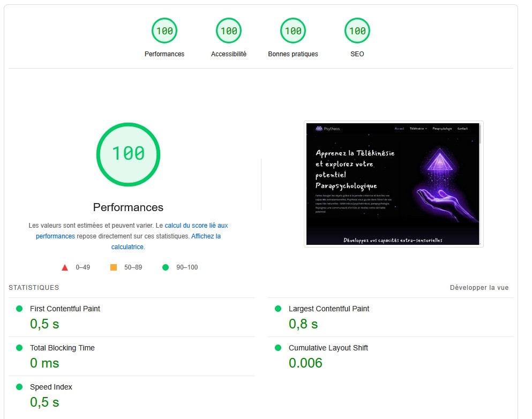Viewport: 532px width, 419px height.
Task: Click the '0,8 s' Largest Contentful Paint value
Action: (x=303, y=324)
